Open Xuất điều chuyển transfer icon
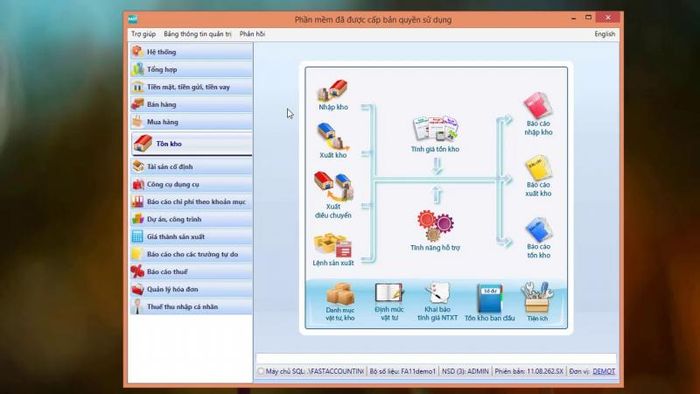The height and width of the screenshot is (394, 700). point(333,186)
